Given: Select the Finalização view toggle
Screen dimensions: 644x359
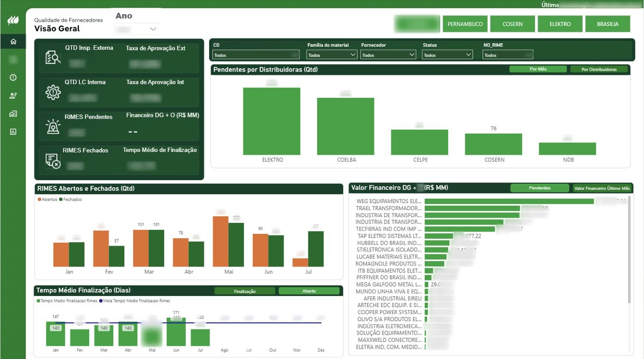Looking at the screenshot, I should pos(245,291).
